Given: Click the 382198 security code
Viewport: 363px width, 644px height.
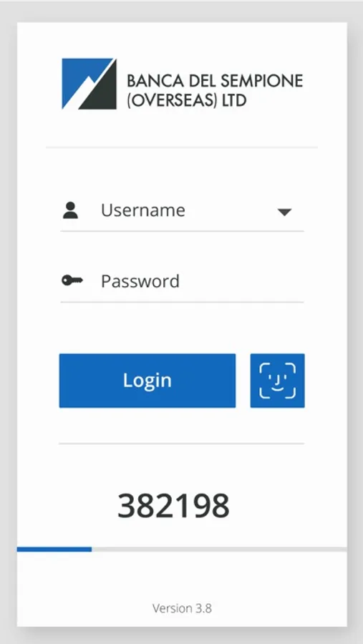Looking at the screenshot, I should (x=173, y=506).
